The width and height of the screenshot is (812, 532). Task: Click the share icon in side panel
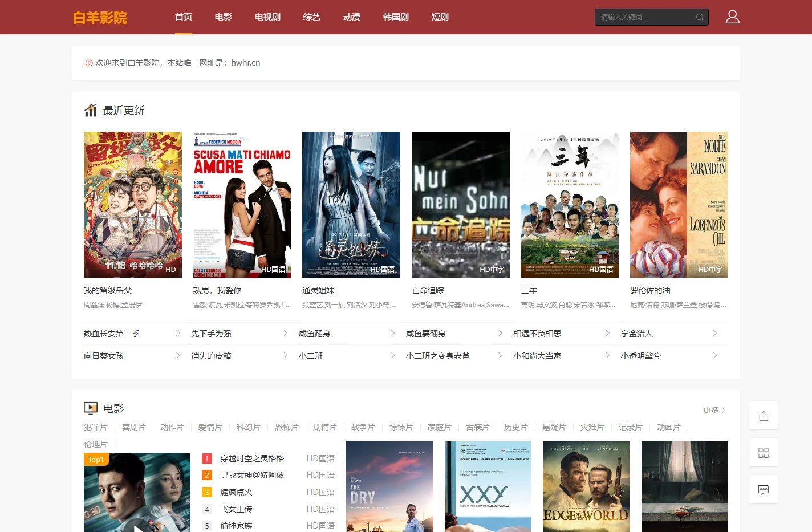tap(764, 416)
